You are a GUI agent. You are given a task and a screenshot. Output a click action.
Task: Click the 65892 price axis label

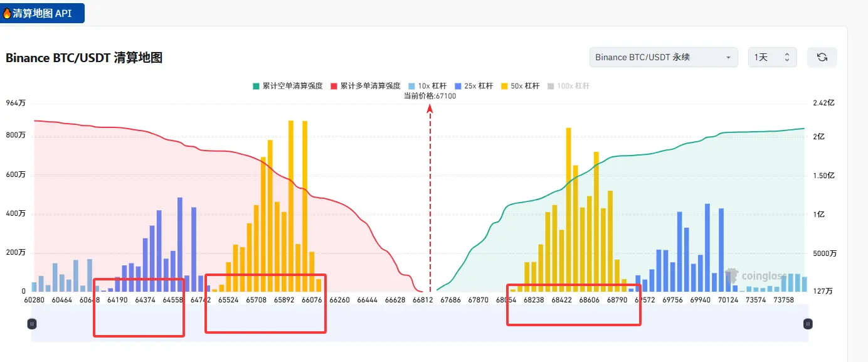point(283,301)
